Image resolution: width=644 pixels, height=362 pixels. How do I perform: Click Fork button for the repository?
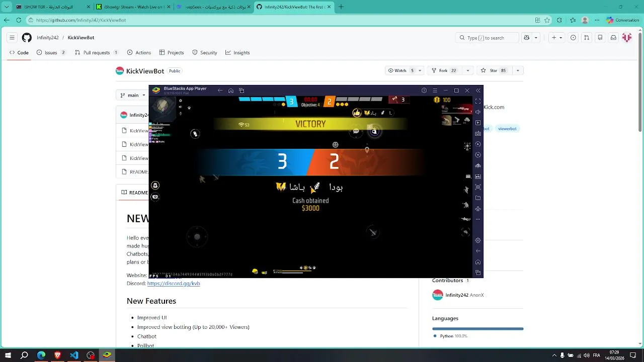[444, 71]
